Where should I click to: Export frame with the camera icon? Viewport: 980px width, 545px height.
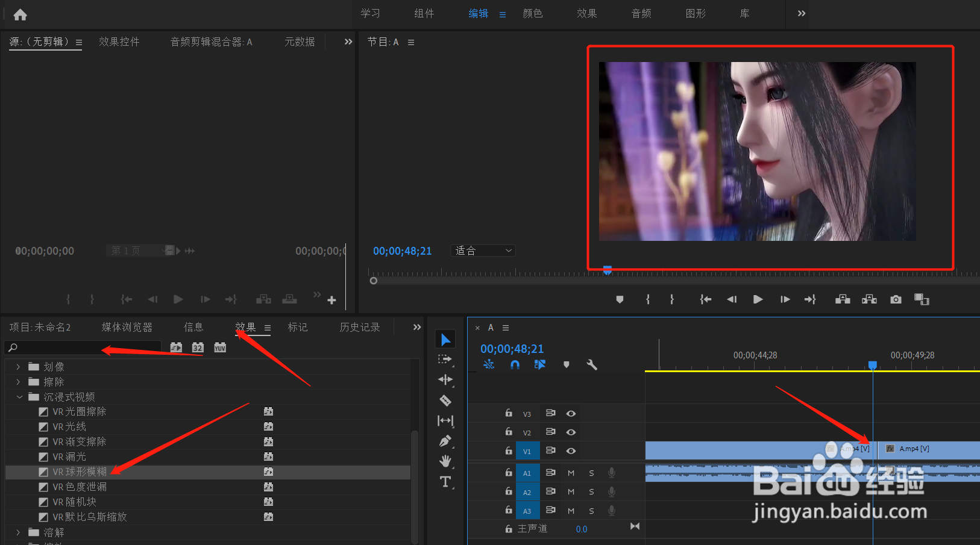pos(896,299)
